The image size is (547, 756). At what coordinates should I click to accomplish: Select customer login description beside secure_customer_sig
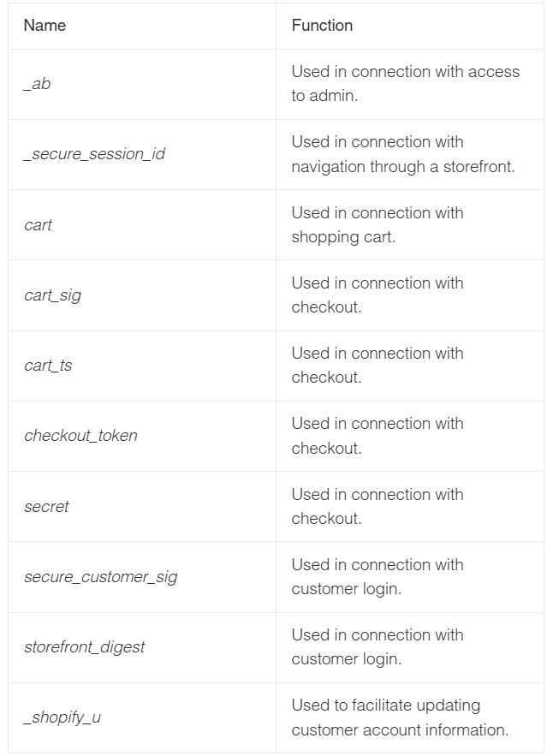click(x=378, y=577)
